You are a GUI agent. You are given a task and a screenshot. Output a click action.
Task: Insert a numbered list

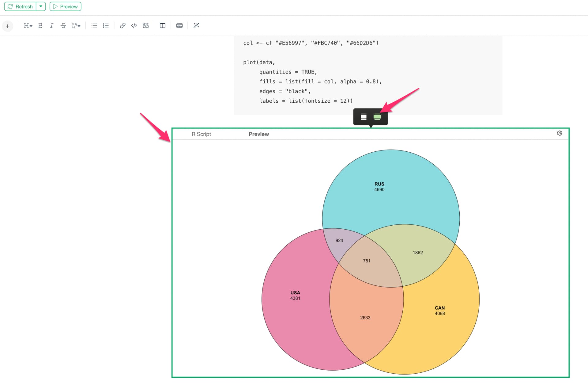tap(106, 26)
